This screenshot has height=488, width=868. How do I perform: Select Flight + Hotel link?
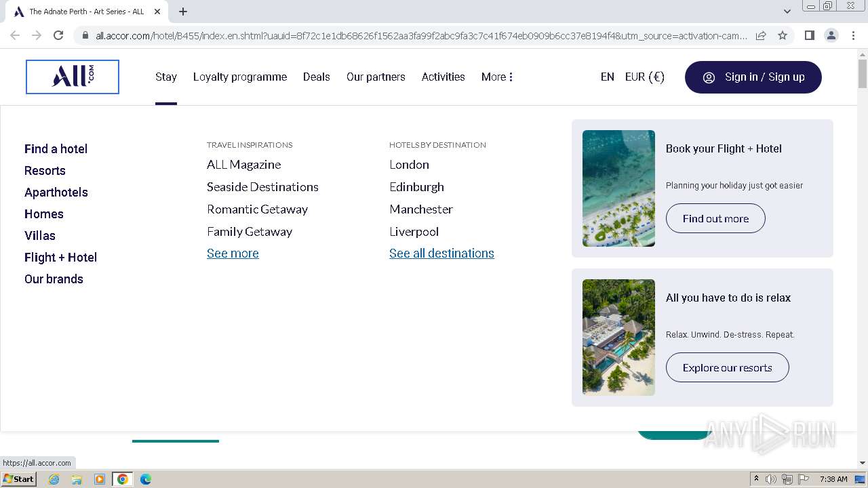pyautogui.click(x=61, y=258)
